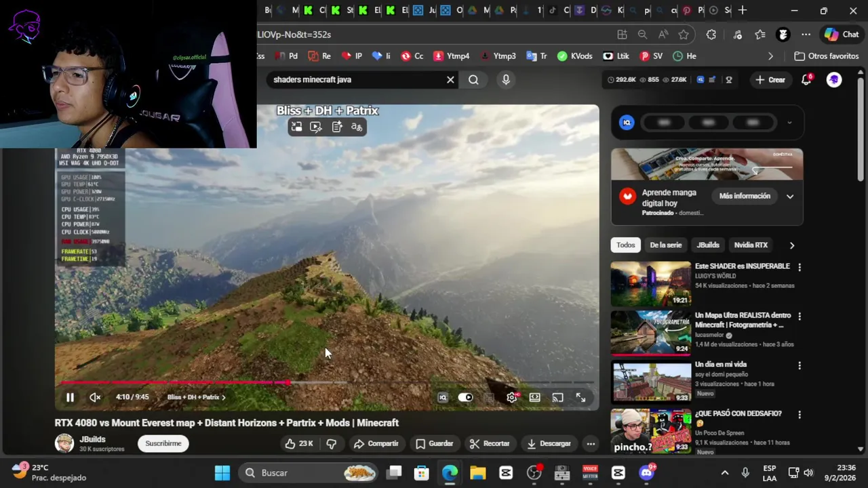Open the Otros favoritos bookmarks folder
This screenshot has height=488, width=868.
(x=827, y=56)
